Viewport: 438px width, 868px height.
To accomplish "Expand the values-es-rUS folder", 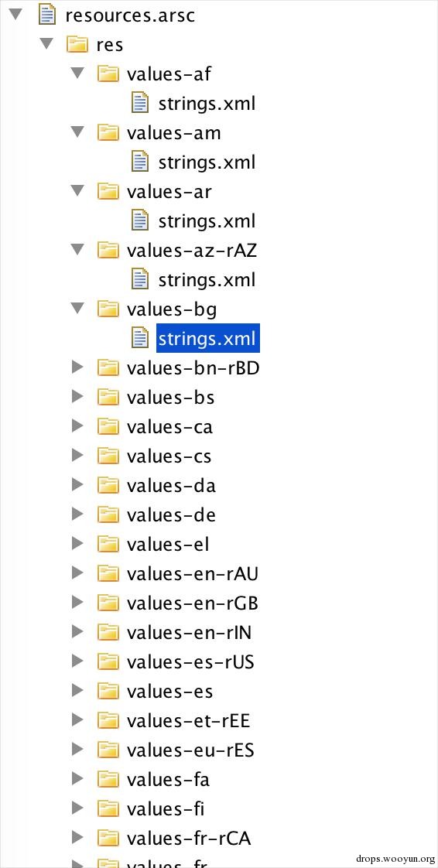I will click(x=78, y=661).
